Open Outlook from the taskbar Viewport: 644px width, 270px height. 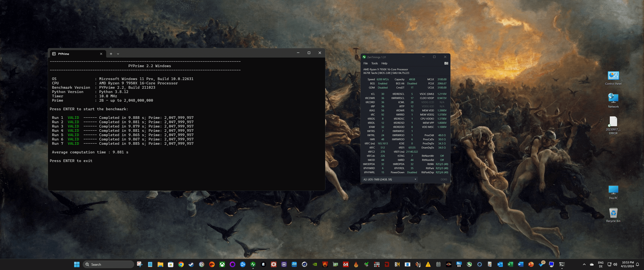pyautogui.click(x=500, y=264)
